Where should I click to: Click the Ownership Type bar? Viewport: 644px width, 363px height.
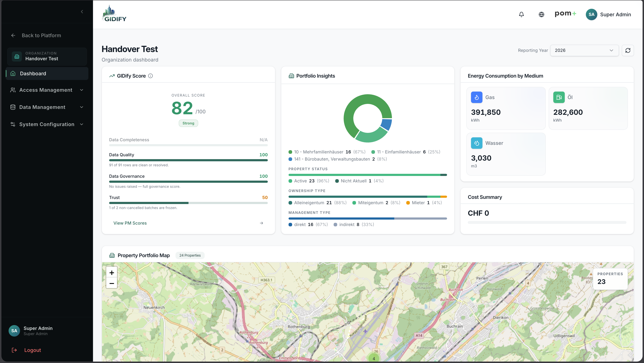367,197
